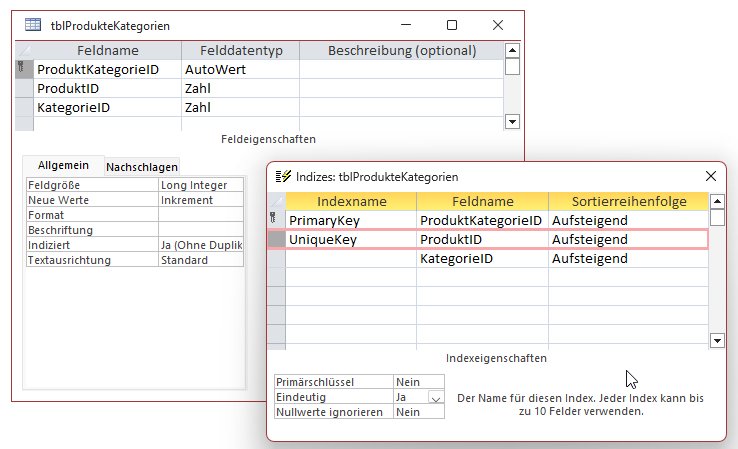
Task: Switch to the Allgemein tab
Action: [x=63, y=166]
